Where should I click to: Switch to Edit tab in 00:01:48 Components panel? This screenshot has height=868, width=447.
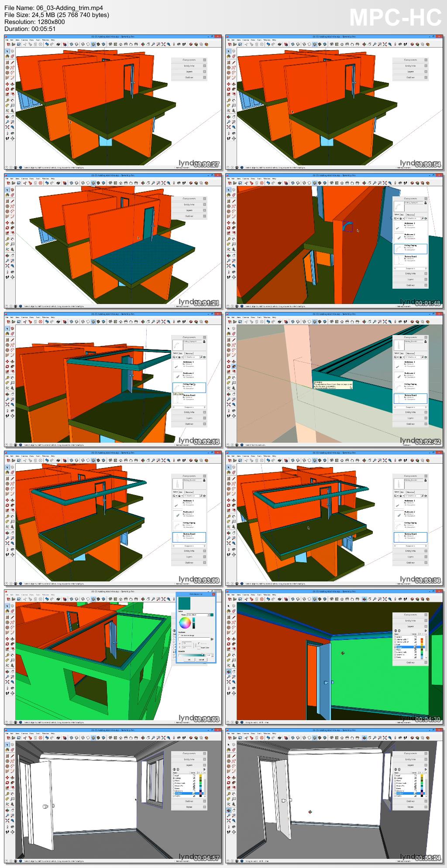tap(402, 215)
